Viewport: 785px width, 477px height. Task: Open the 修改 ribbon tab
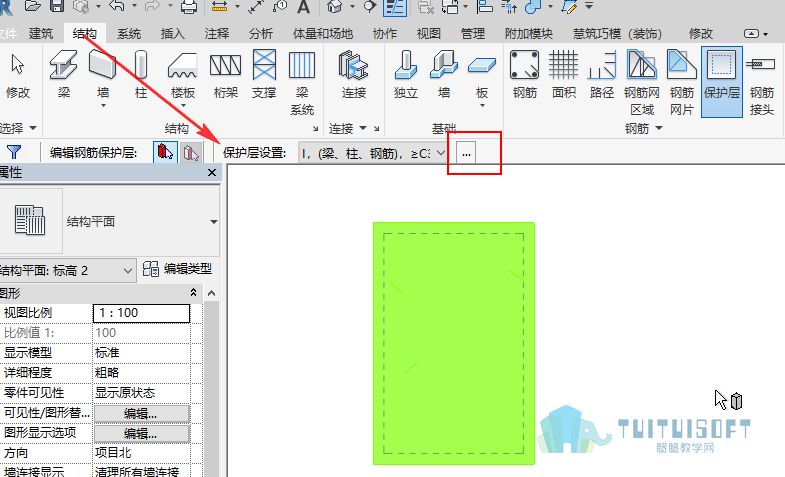pos(700,34)
